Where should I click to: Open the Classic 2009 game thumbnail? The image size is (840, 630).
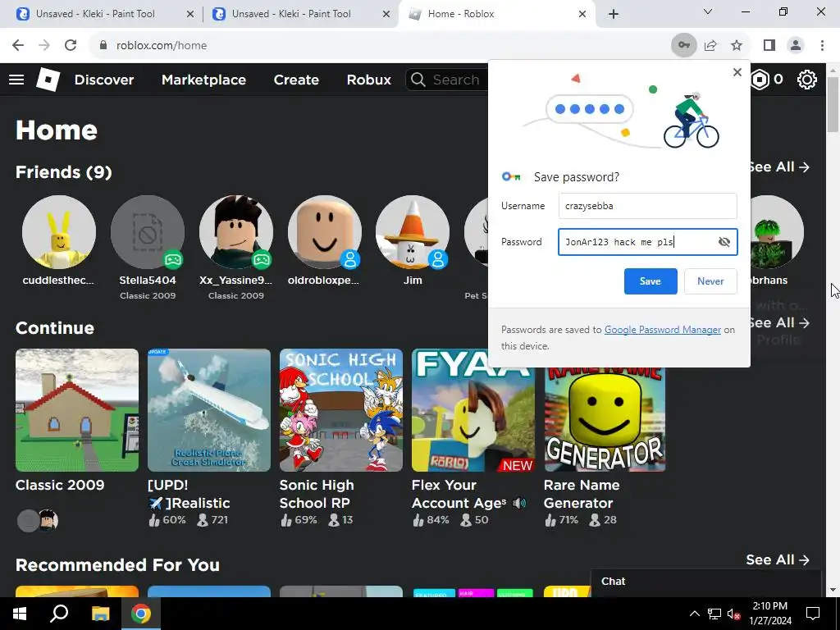(77, 410)
